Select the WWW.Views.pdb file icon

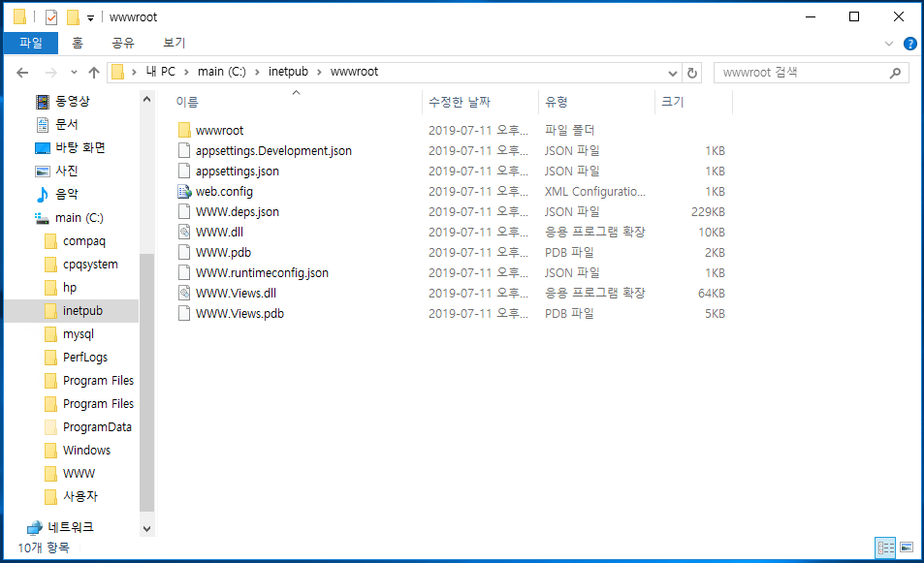(x=184, y=313)
